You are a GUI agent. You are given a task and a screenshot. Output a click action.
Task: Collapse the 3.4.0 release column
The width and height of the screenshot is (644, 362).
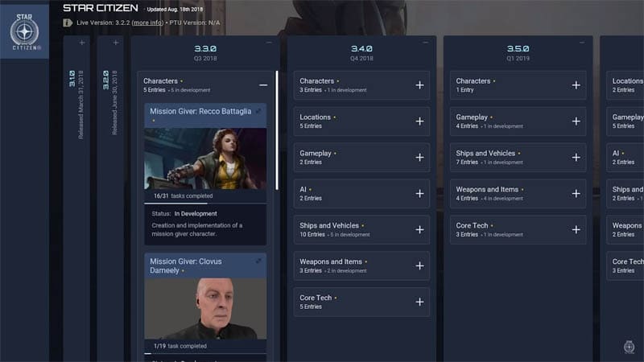click(426, 43)
